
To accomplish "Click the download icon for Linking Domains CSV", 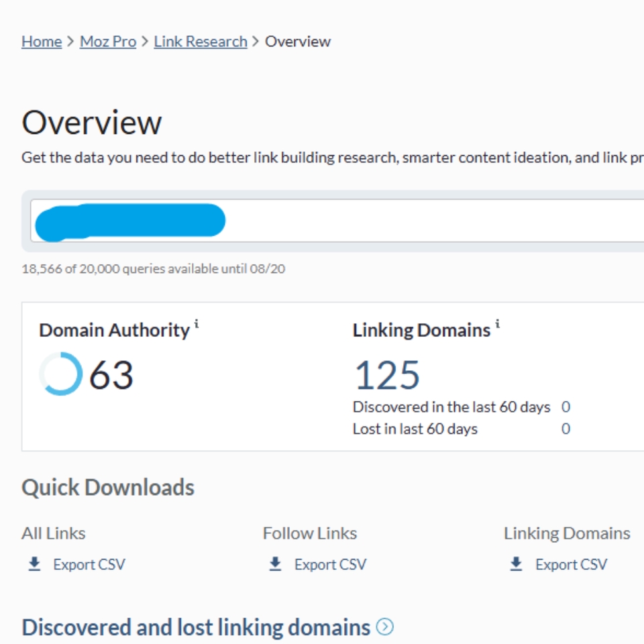I will [515, 564].
